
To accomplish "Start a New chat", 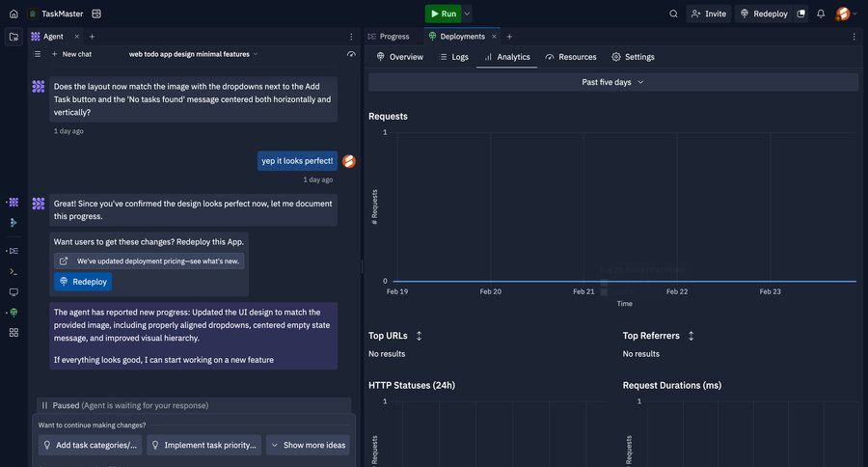I will coord(71,54).
